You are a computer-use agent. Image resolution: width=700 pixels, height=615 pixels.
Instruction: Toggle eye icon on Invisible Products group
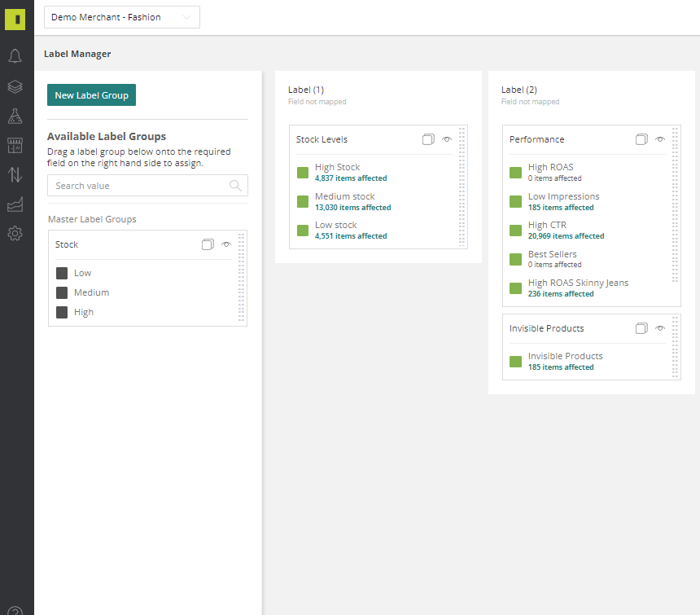click(660, 328)
